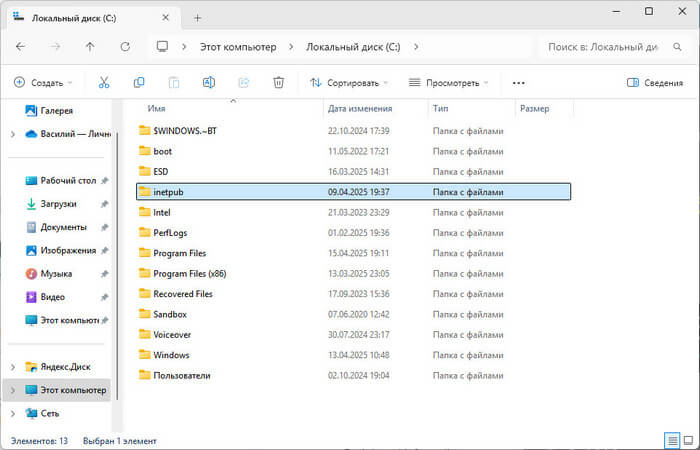Select the Program Files (x86) folder
Screen dimensions: 700x450
186,273
